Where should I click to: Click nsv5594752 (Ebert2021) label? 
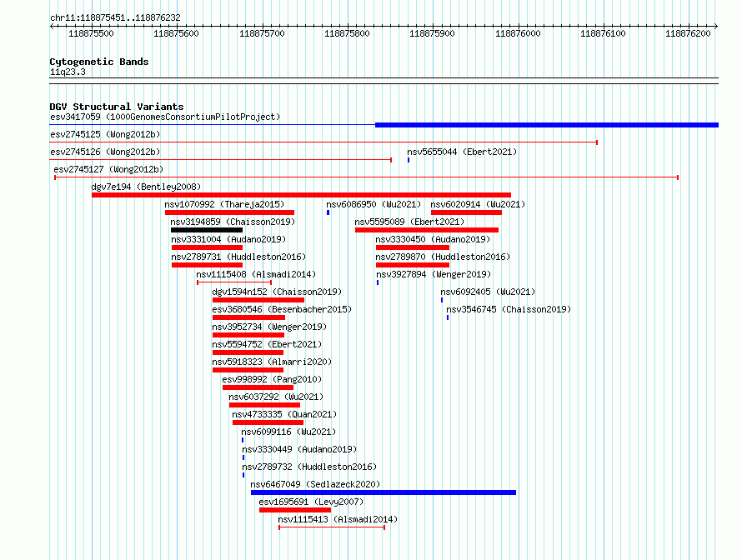coord(267,344)
